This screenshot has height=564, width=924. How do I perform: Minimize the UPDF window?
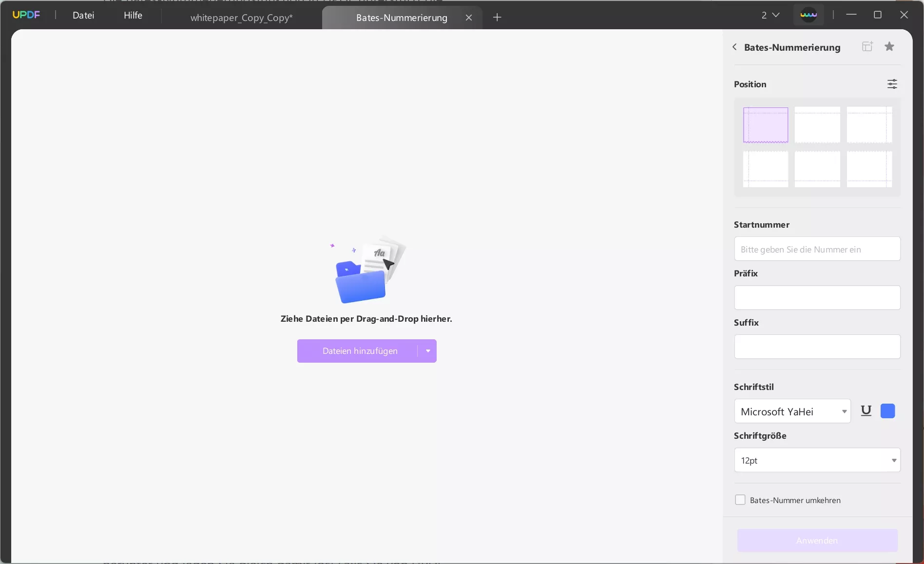point(851,15)
